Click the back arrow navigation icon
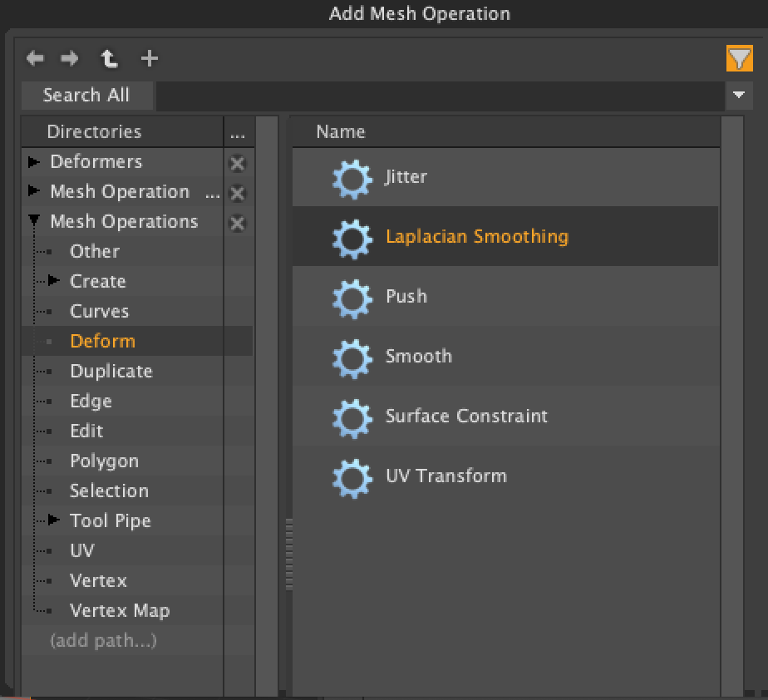This screenshot has height=700, width=768. (x=35, y=58)
